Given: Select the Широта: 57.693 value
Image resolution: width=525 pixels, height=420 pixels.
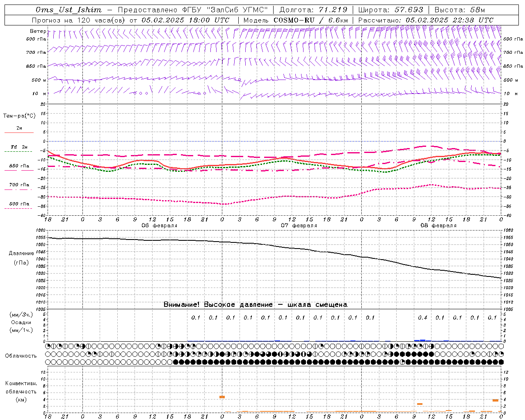Looking at the screenshot, I should 390,10.
